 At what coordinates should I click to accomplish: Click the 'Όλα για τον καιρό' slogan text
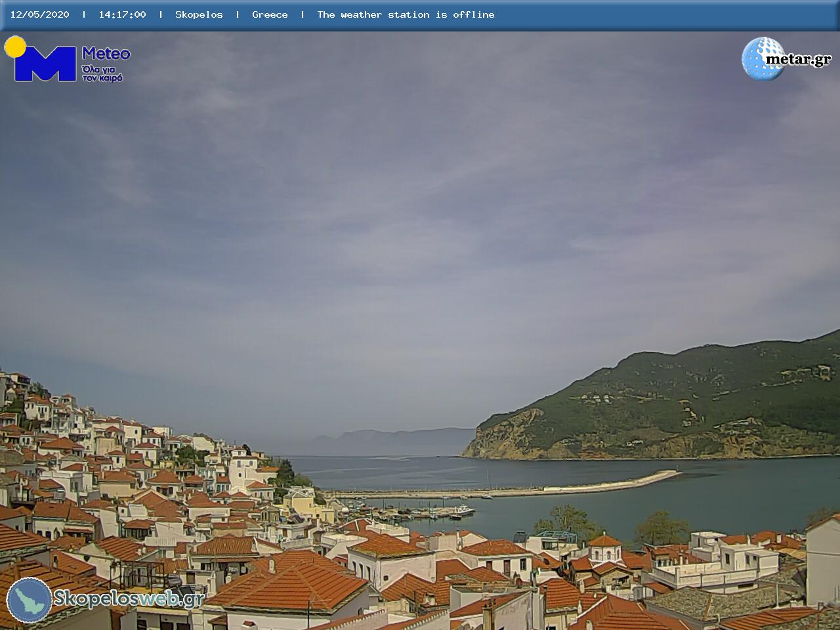[x=102, y=73]
